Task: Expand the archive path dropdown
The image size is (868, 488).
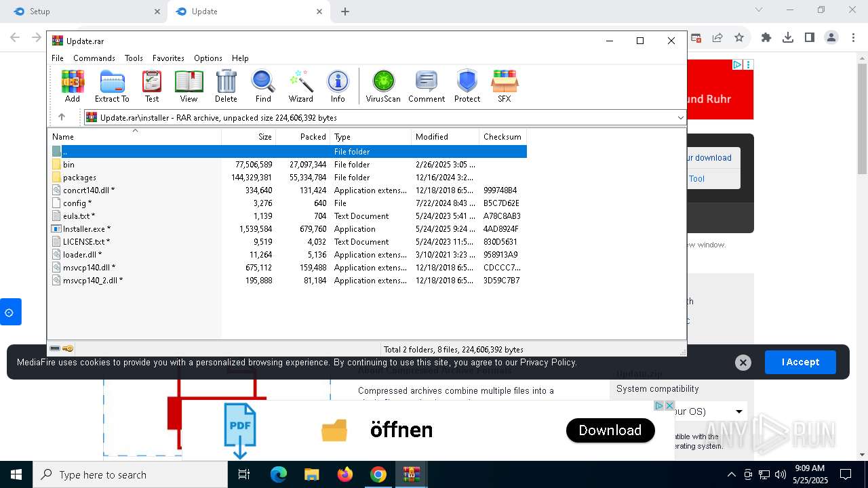Action: click(680, 117)
